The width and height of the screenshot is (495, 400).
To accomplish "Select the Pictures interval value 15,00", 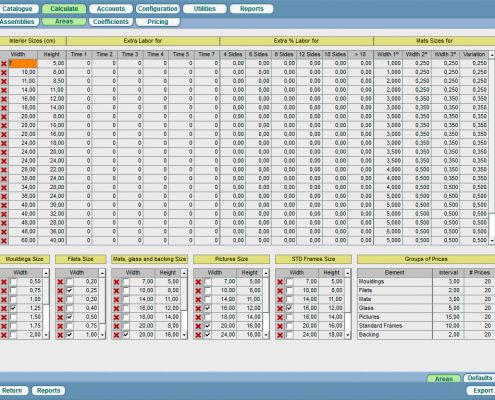I will tap(448, 317).
